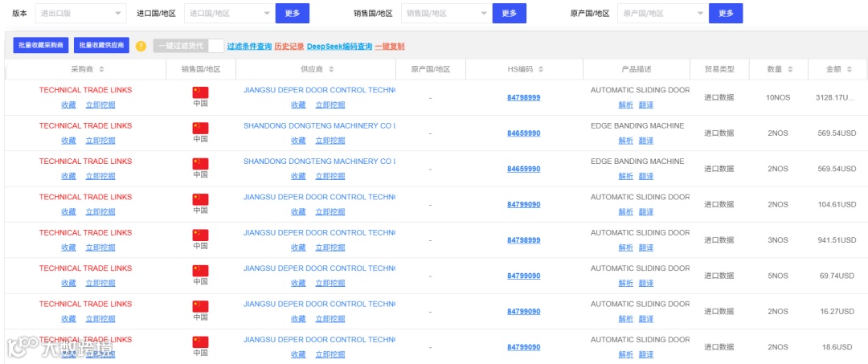
Task: Click 翻译 in the 10NOS row
Action: tap(646, 105)
